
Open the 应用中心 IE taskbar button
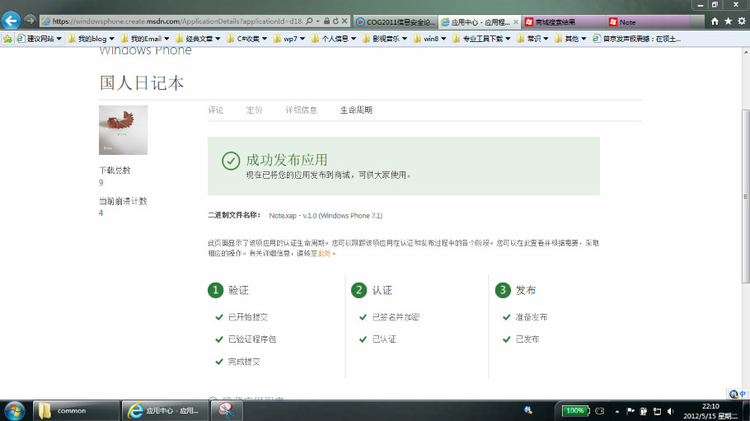click(x=165, y=410)
